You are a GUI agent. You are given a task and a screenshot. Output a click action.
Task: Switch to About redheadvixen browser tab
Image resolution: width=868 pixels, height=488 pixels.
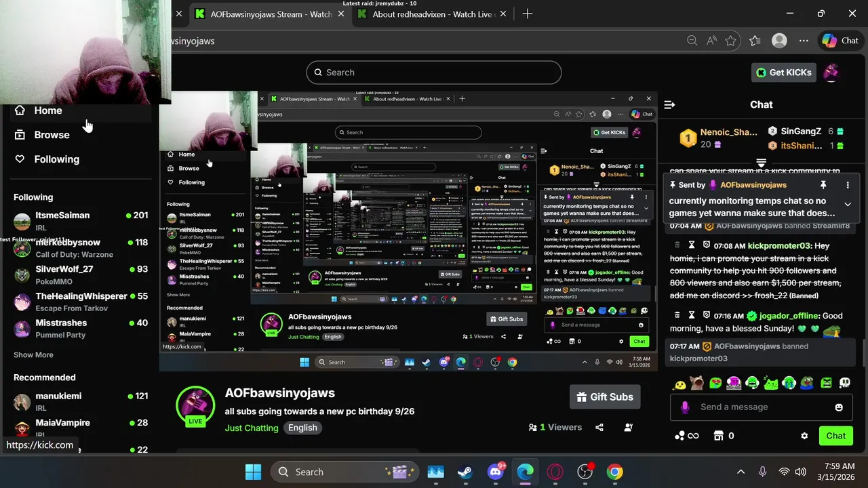tap(433, 14)
